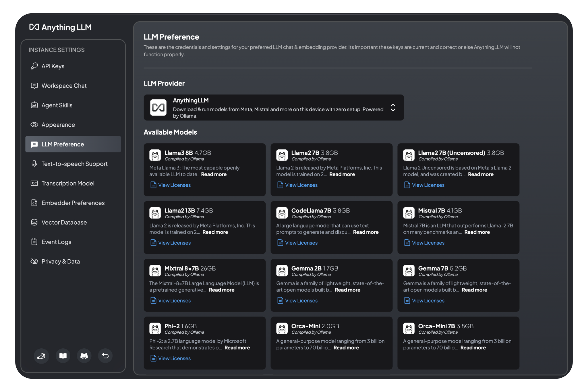Viewport: 588px width, 392px height.
Task: Click the hand-with-heart support icon
Action: [x=42, y=356]
